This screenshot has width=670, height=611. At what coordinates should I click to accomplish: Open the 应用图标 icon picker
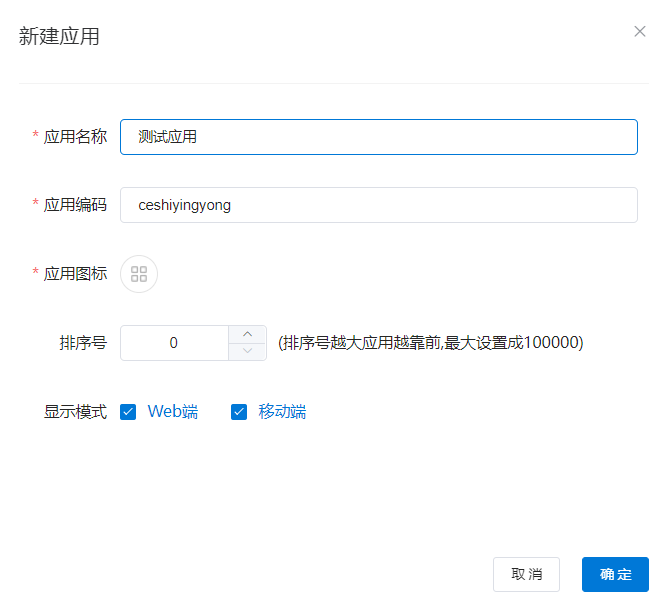(139, 274)
